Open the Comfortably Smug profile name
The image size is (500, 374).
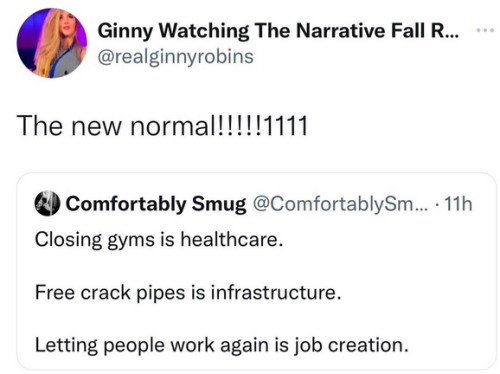click(x=156, y=203)
